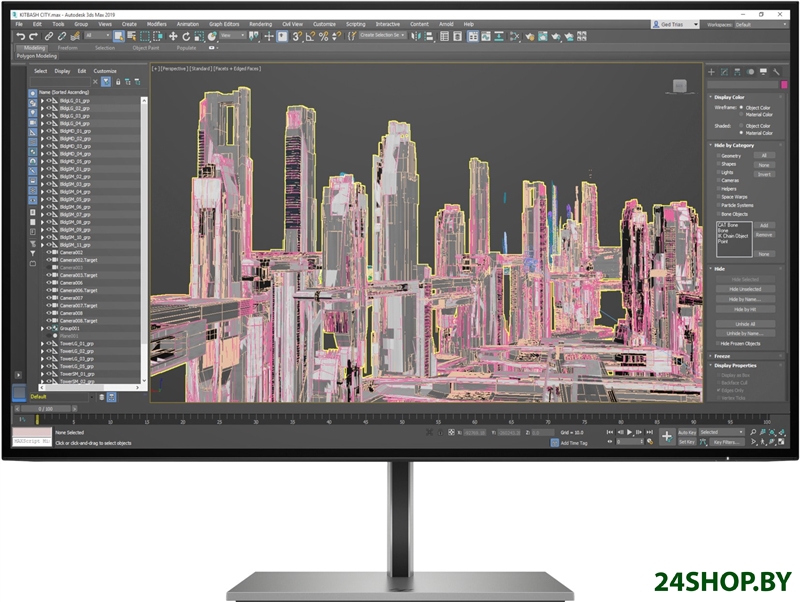Click the Hide Unselected button
Image resolution: width=800 pixels, height=602 pixels.
[745, 289]
